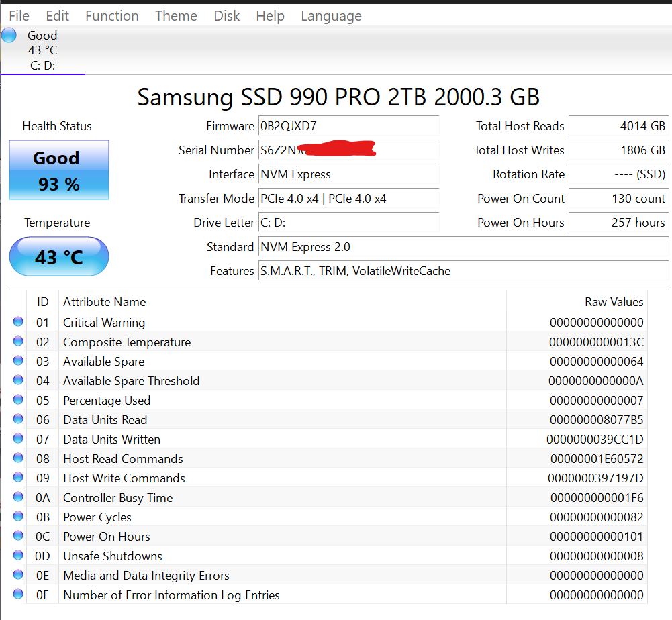The width and height of the screenshot is (672, 620).
Task: Click the Available Spare health dot
Action: (17, 361)
